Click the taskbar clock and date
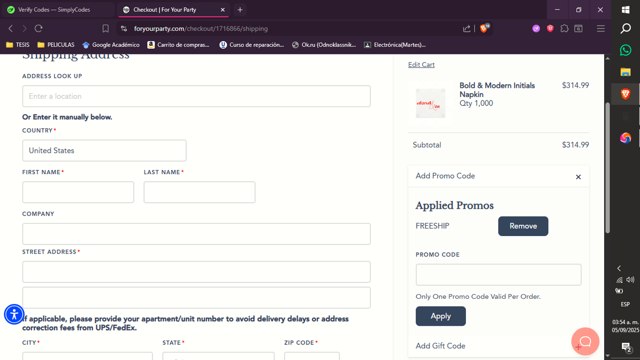The height and width of the screenshot is (360, 640). tap(625, 326)
